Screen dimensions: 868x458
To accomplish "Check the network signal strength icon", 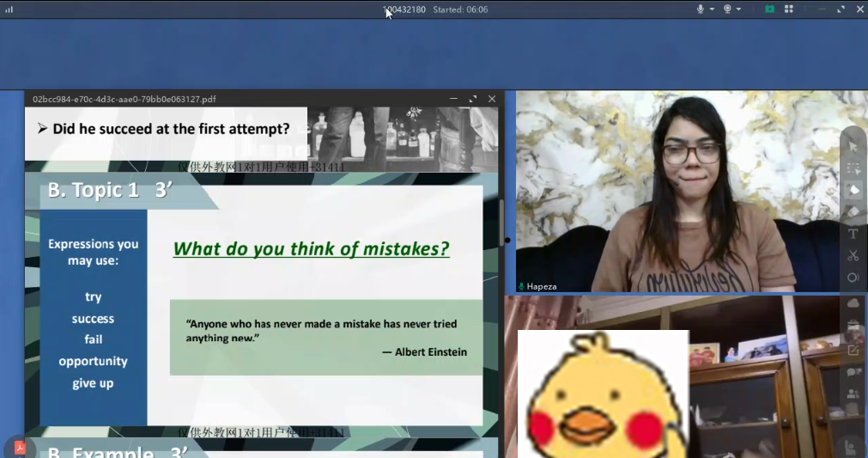I will point(9,9).
